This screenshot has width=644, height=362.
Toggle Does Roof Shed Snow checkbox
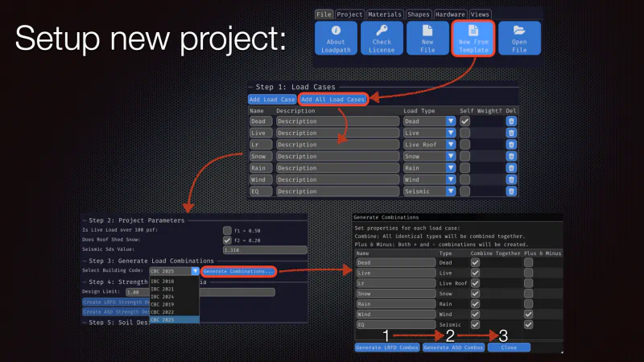(x=227, y=240)
